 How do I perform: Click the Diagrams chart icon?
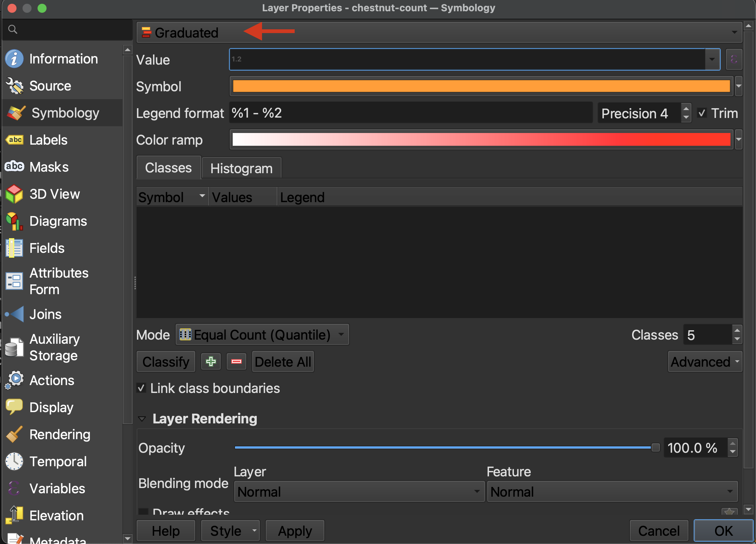[14, 221]
